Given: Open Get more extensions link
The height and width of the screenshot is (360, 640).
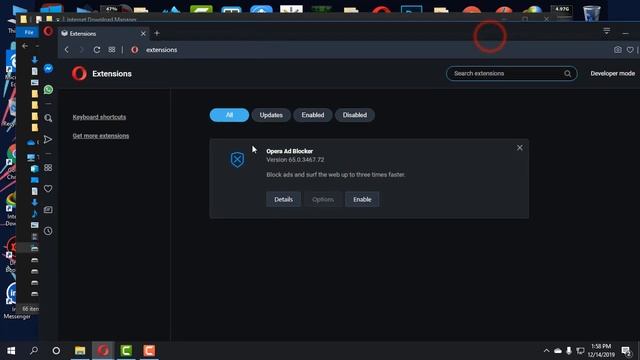Looking at the screenshot, I should (101, 136).
